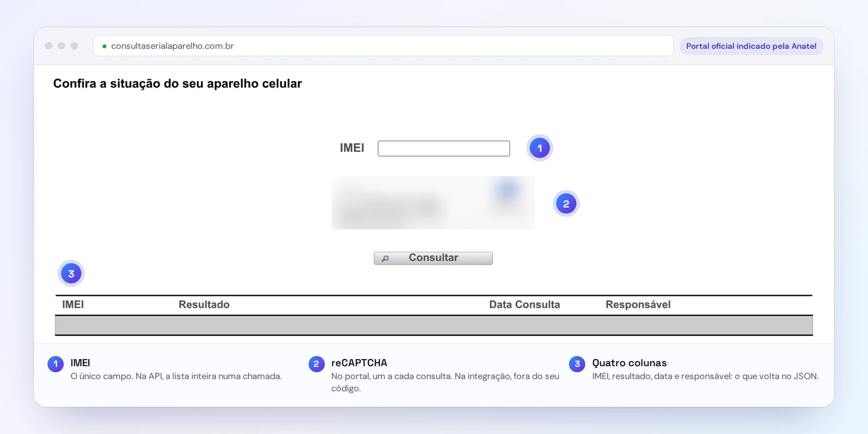Click the IMEI number input field
The height and width of the screenshot is (434, 868).
[444, 148]
